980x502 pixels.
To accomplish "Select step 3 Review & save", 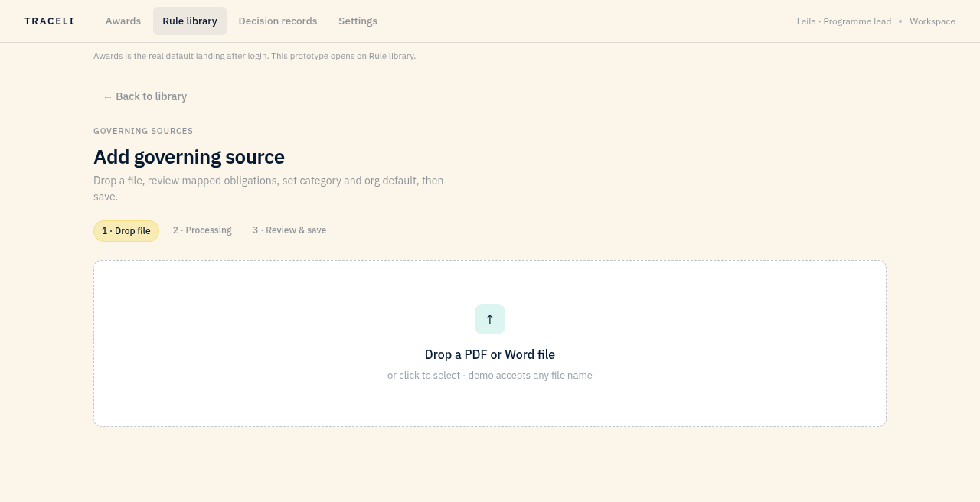I will [x=289, y=230].
